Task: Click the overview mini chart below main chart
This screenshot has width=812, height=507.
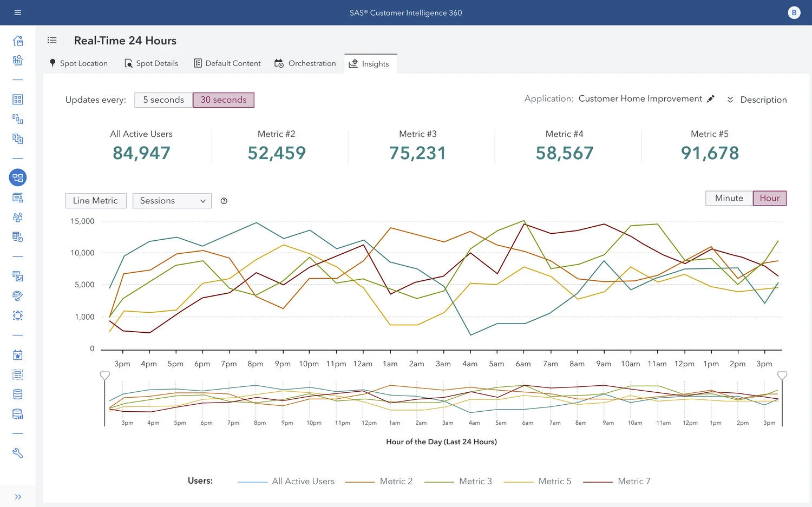Action: [444, 399]
